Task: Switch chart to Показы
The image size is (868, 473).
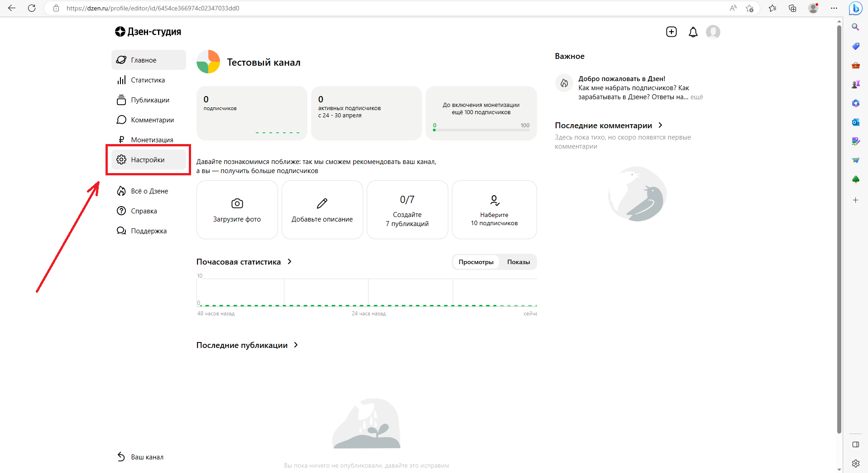Action: pyautogui.click(x=518, y=262)
